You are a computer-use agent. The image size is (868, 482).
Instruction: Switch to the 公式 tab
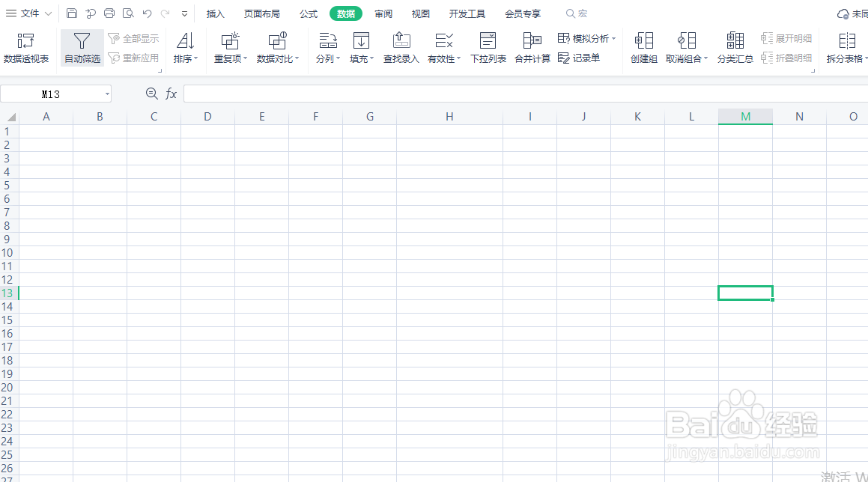[309, 13]
